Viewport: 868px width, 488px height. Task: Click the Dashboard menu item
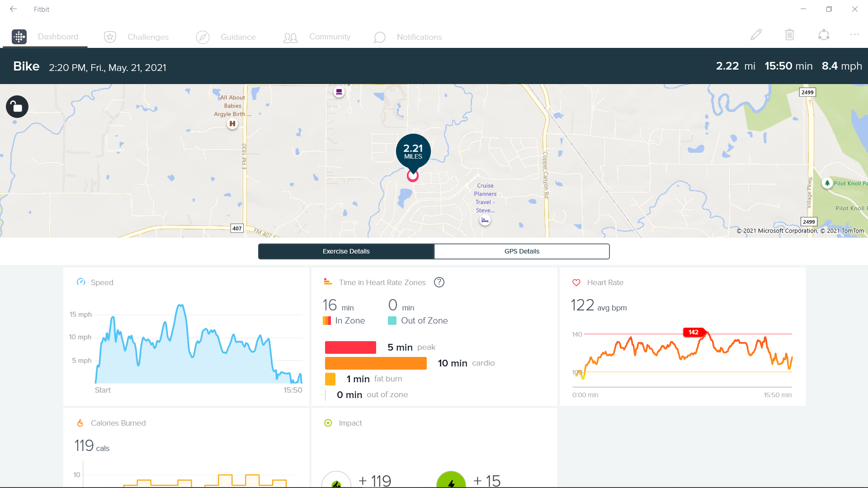58,36
